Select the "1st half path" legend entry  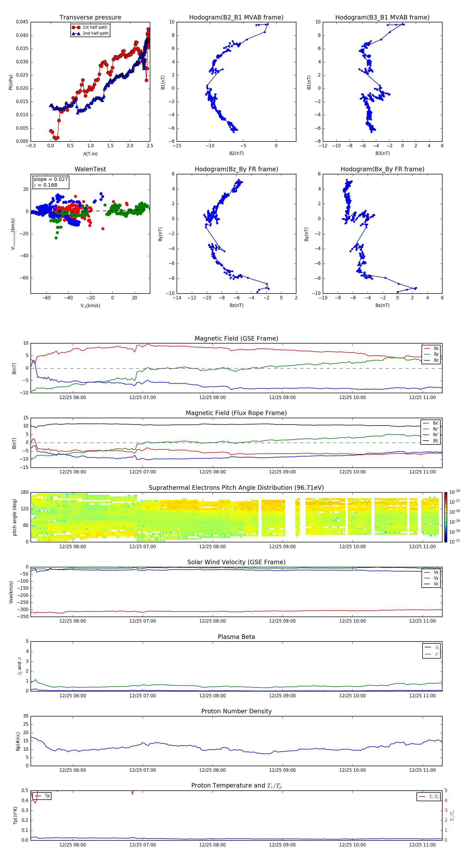point(90,27)
